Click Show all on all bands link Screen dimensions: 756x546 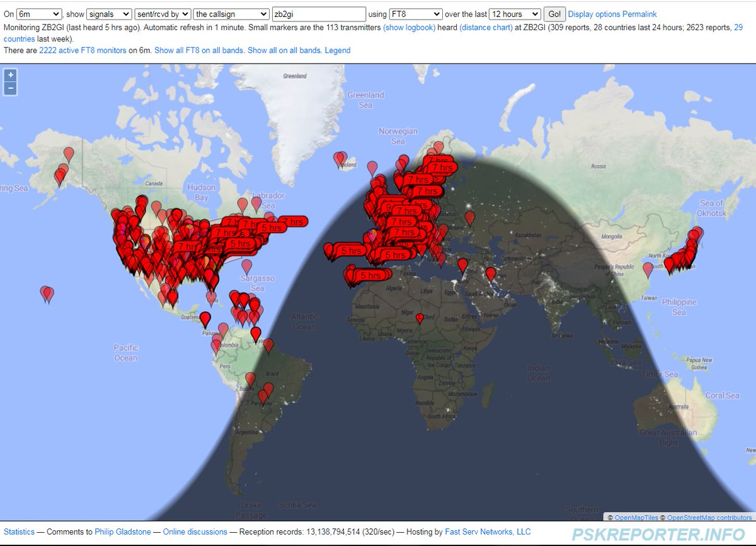click(285, 50)
